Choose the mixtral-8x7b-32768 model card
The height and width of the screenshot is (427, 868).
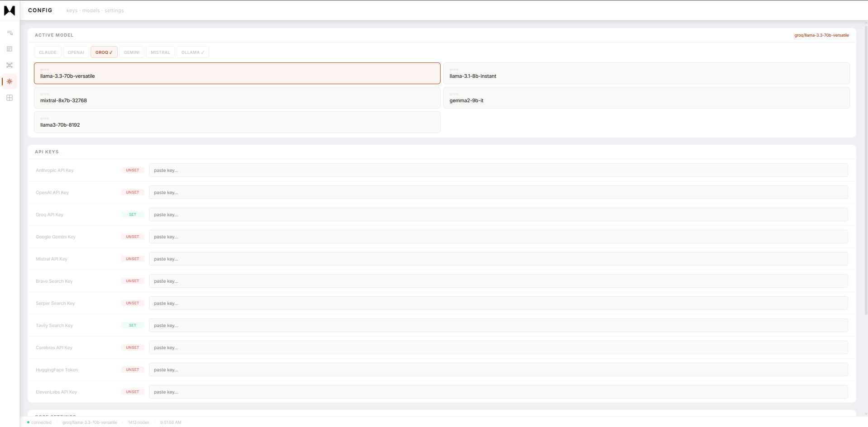(x=237, y=98)
